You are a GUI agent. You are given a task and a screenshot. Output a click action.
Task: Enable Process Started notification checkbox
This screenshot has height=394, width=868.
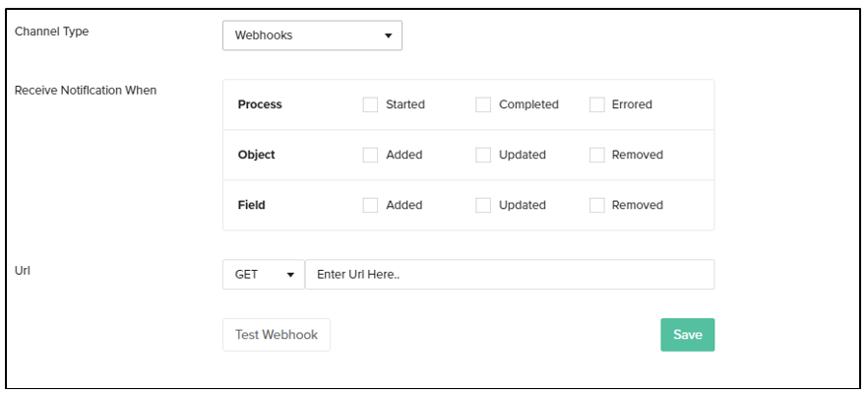[x=370, y=104]
